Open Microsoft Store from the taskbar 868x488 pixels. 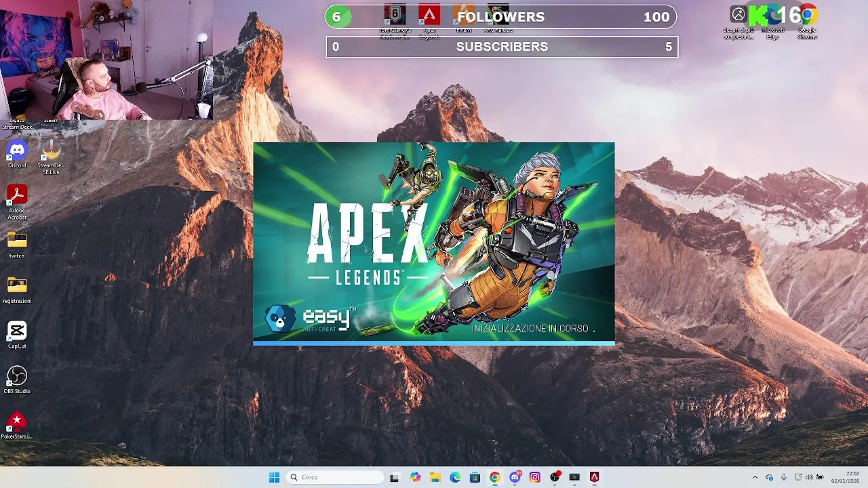tap(475, 477)
